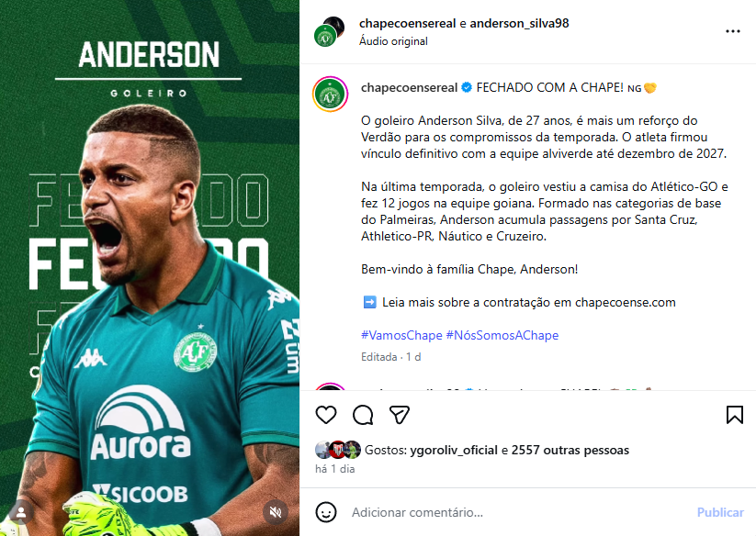Click the Publicar button
The width and height of the screenshot is (756, 536).
pos(720,512)
